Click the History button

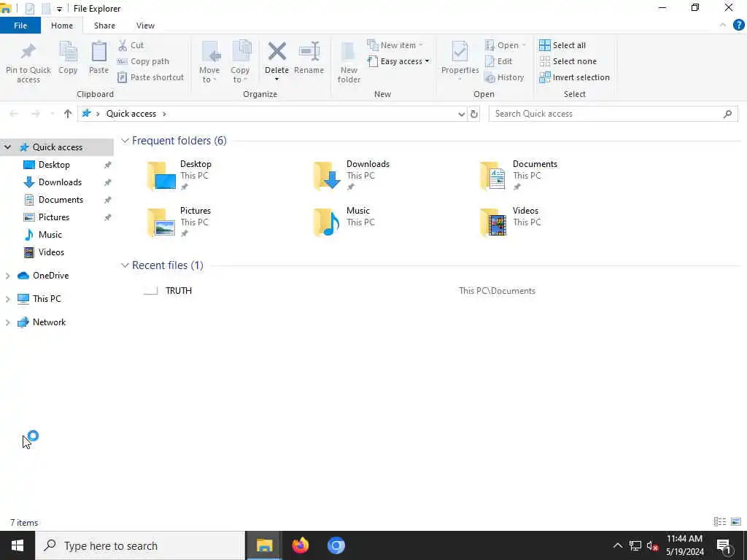click(504, 77)
